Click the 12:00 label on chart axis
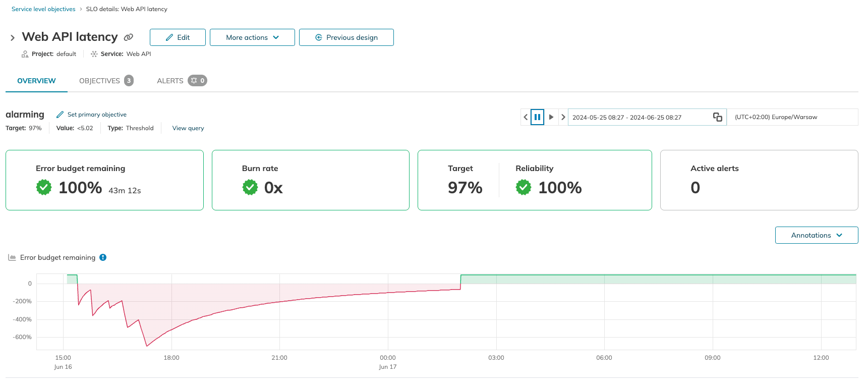Viewport: 868px width, 386px height. 821,358
